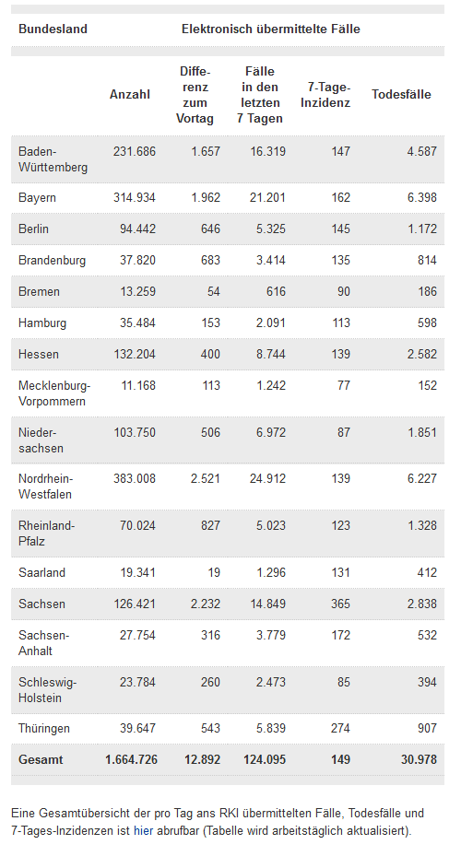Click Sachsen 7-day incidence 365
This screenshot has height=868, width=461.
click(x=340, y=604)
